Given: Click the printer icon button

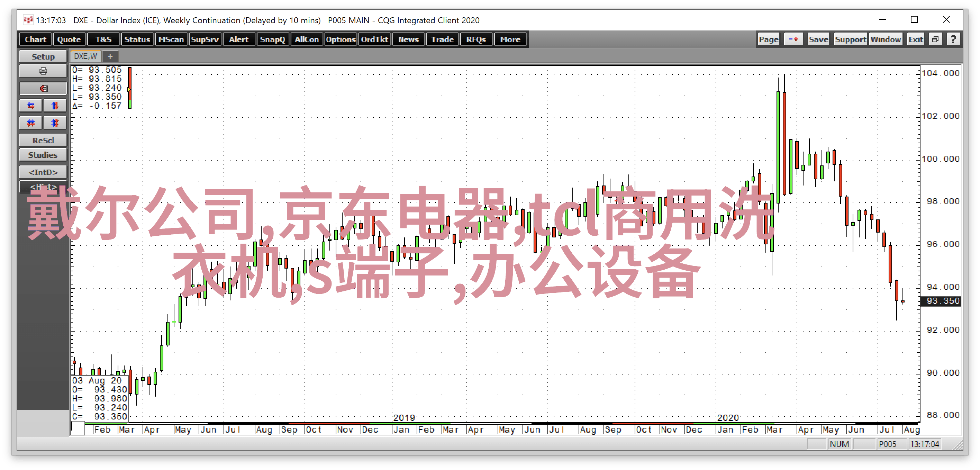Looking at the screenshot, I should click(x=43, y=71).
